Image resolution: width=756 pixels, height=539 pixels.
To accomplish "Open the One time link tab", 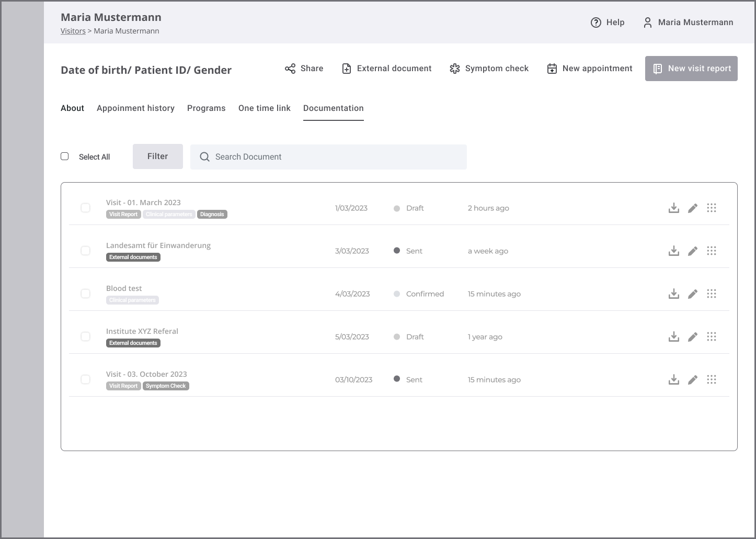I will (265, 108).
